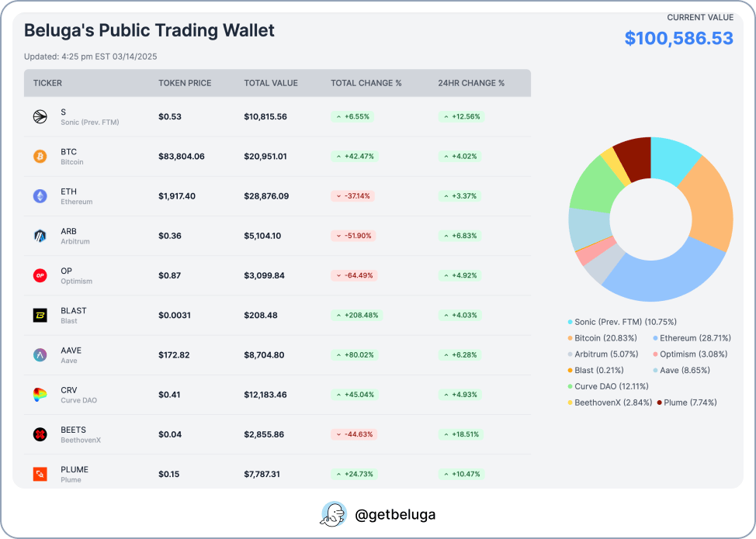The height and width of the screenshot is (539, 756).
Task: Click the +18.51% BEETS 24hr badge
Action: (461, 434)
